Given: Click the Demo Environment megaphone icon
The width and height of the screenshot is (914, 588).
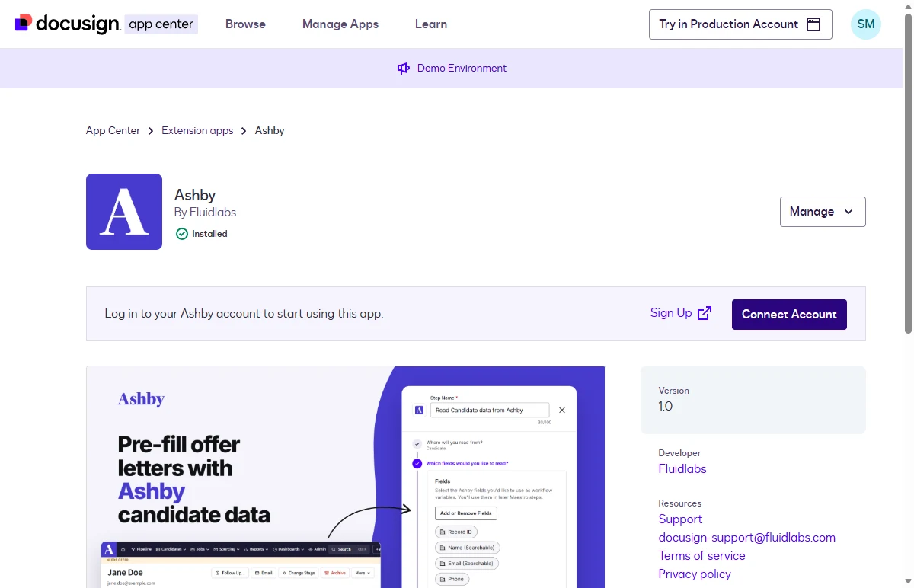Looking at the screenshot, I should [404, 69].
